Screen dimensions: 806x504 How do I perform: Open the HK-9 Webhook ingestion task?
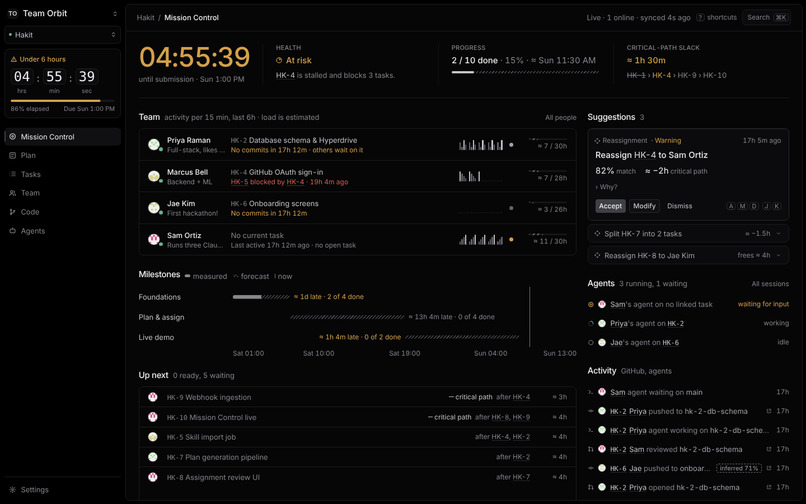coord(357,397)
